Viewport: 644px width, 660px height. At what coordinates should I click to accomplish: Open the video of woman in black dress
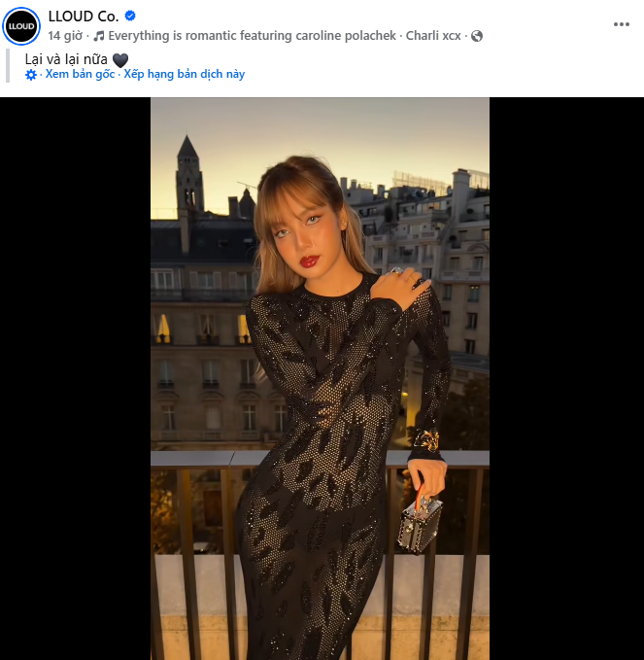(x=320, y=378)
